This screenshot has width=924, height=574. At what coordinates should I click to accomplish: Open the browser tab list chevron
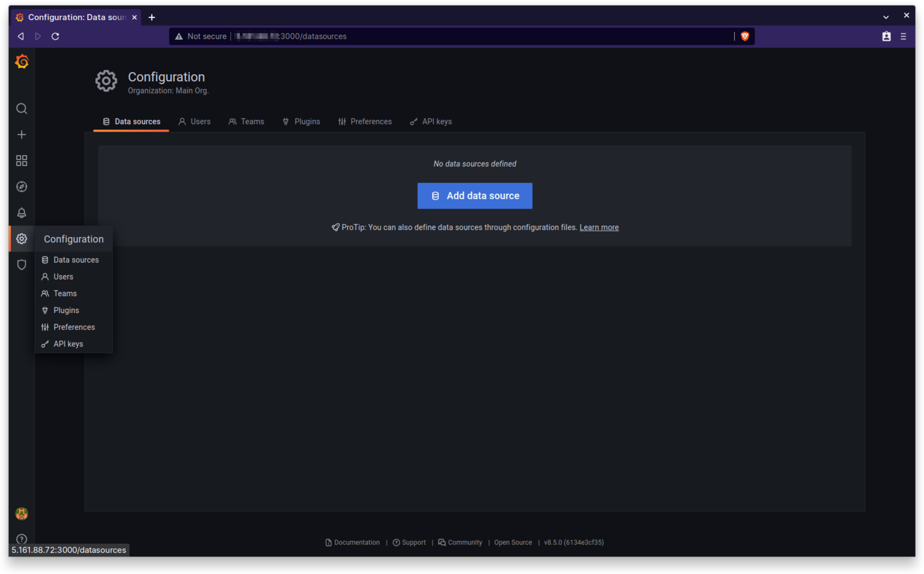(885, 17)
